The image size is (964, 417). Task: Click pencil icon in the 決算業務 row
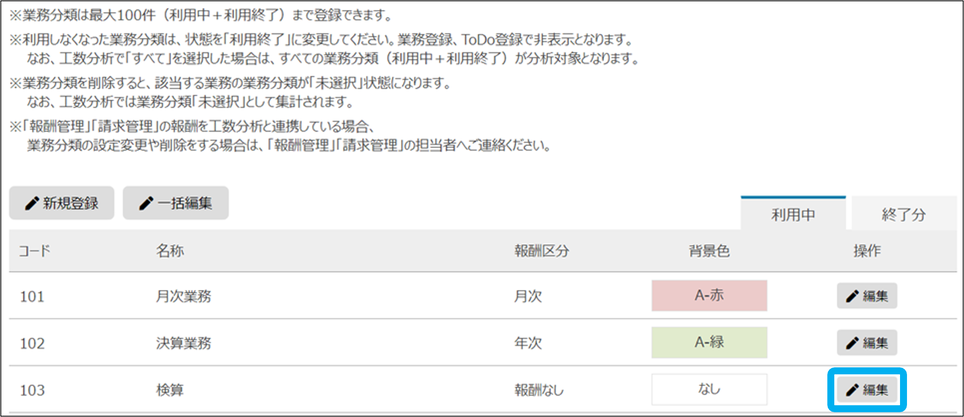852,342
